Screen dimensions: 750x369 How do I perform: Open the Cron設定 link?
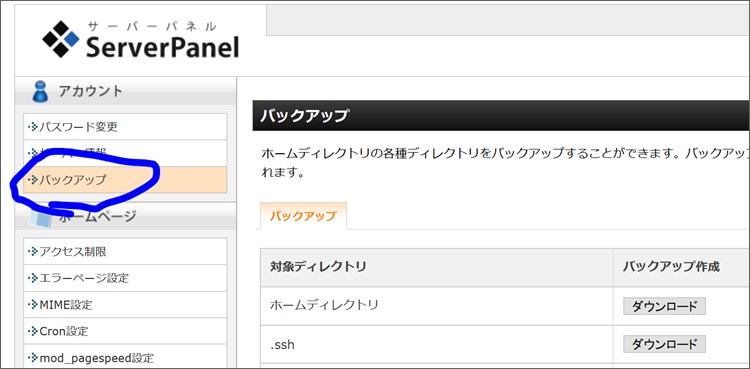pos(125,331)
